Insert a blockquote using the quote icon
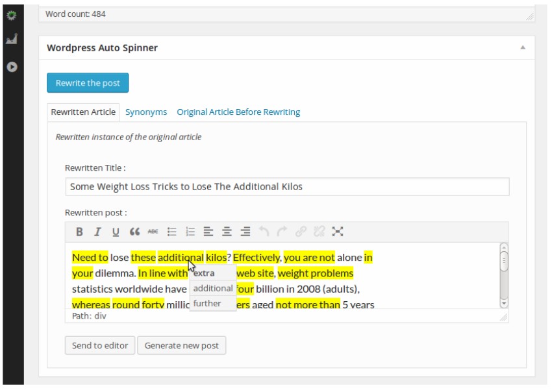552x392 pixels. coord(134,232)
